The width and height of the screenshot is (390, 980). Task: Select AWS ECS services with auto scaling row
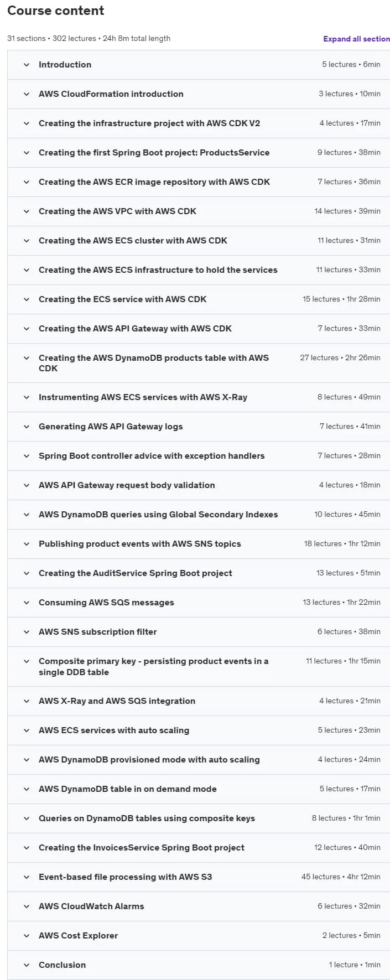click(x=199, y=730)
